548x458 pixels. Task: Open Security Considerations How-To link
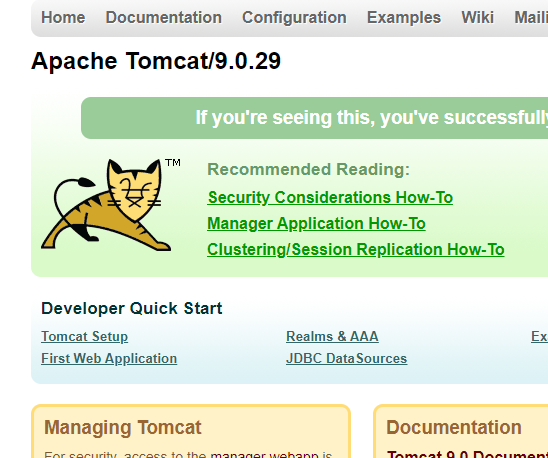point(330,198)
